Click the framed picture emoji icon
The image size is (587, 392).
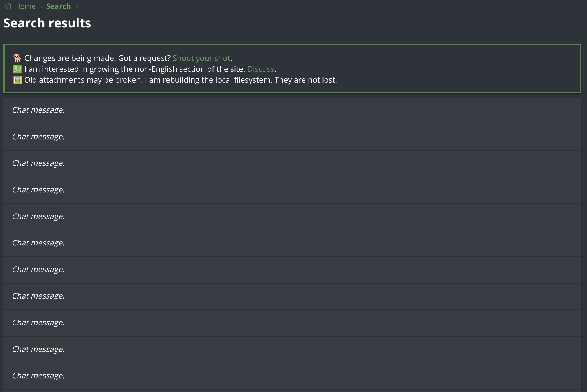tap(17, 80)
